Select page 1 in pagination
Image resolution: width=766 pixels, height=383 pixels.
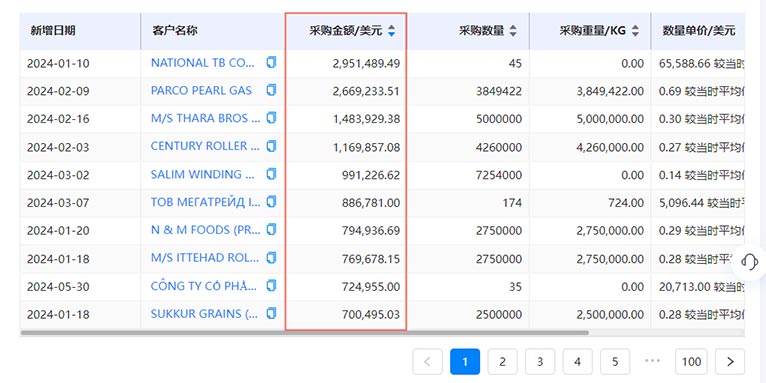(x=465, y=362)
